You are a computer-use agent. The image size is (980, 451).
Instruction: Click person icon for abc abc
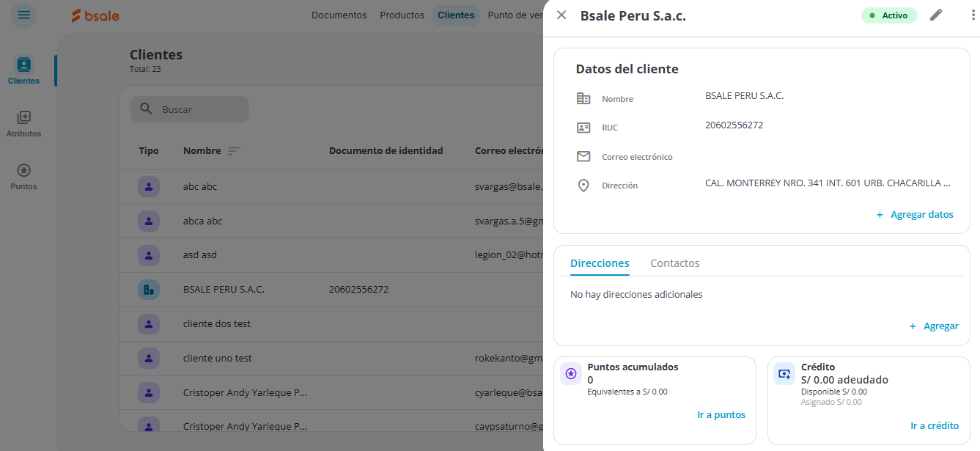[x=149, y=187]
